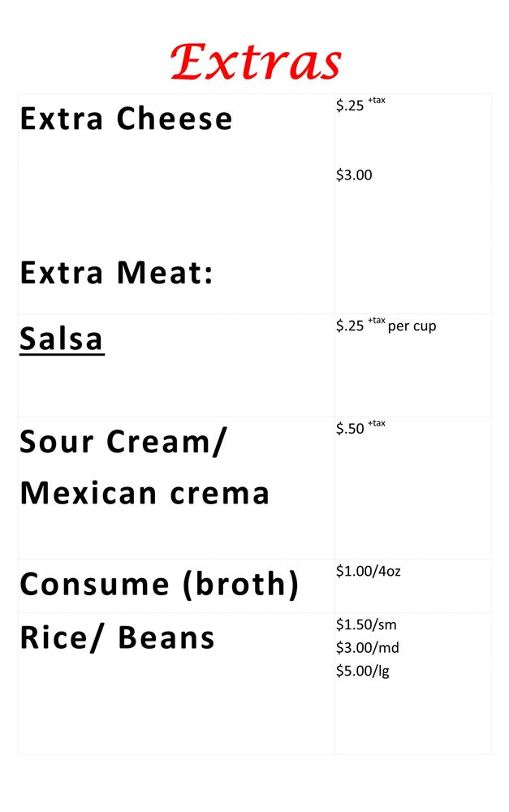The height and width of the screenshot is (812, 509).
Task: Choose the $5.00/lg size price
Action: 363,672
